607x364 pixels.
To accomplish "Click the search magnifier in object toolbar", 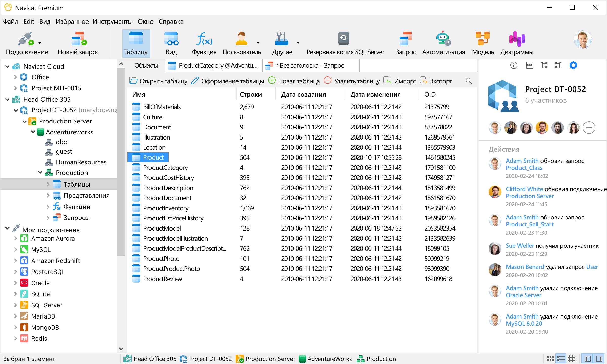I will (x=469, y=81).
